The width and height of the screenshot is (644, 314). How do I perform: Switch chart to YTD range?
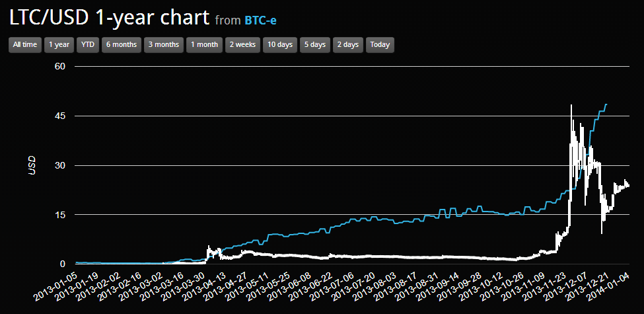click(x=88, y=45)
